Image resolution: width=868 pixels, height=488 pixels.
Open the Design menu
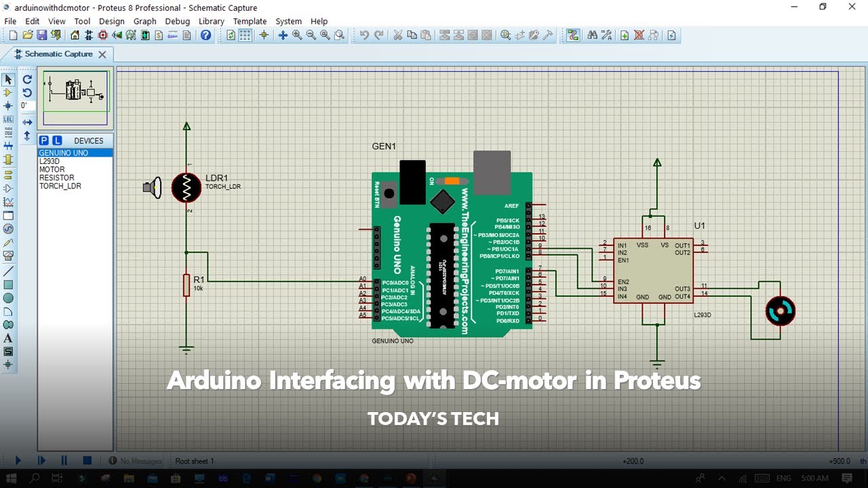click(112, 21)
